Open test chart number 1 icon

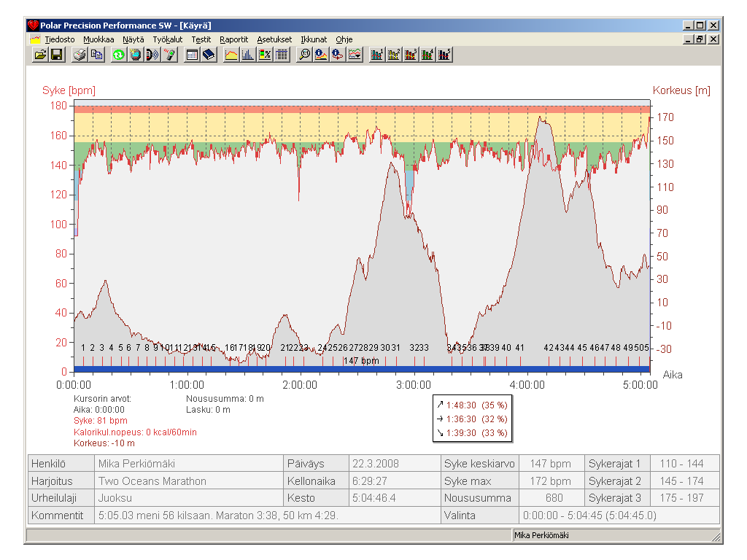[377, 55]
